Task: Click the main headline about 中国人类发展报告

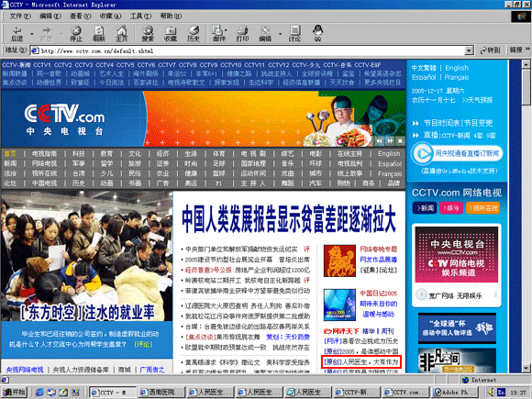Action: tap(289, 219)
